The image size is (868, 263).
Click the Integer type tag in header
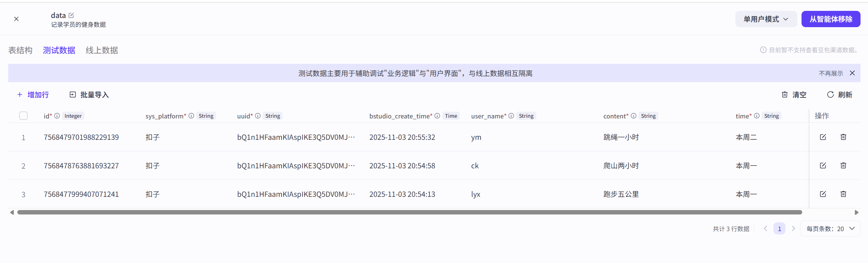pyautogui.click(x=73, y=116)
